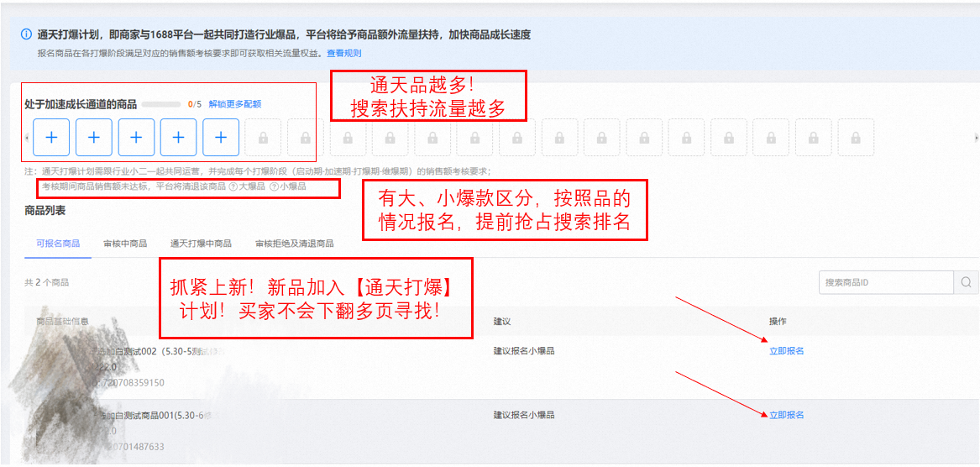Focus the 搜索商品ID input field
The height and width of the screenshot is (467, 980).
[885, 282]
